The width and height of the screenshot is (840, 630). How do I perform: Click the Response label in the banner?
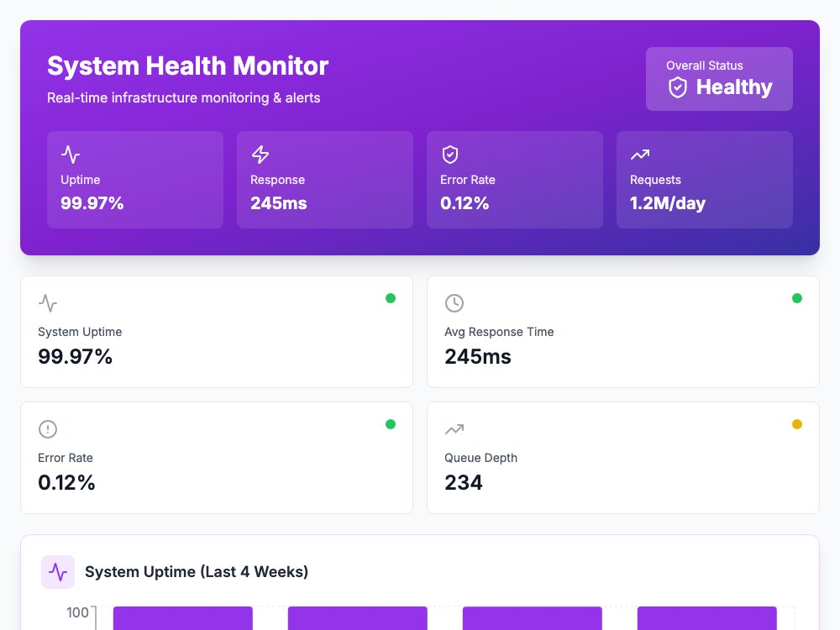tap(277, 180)
